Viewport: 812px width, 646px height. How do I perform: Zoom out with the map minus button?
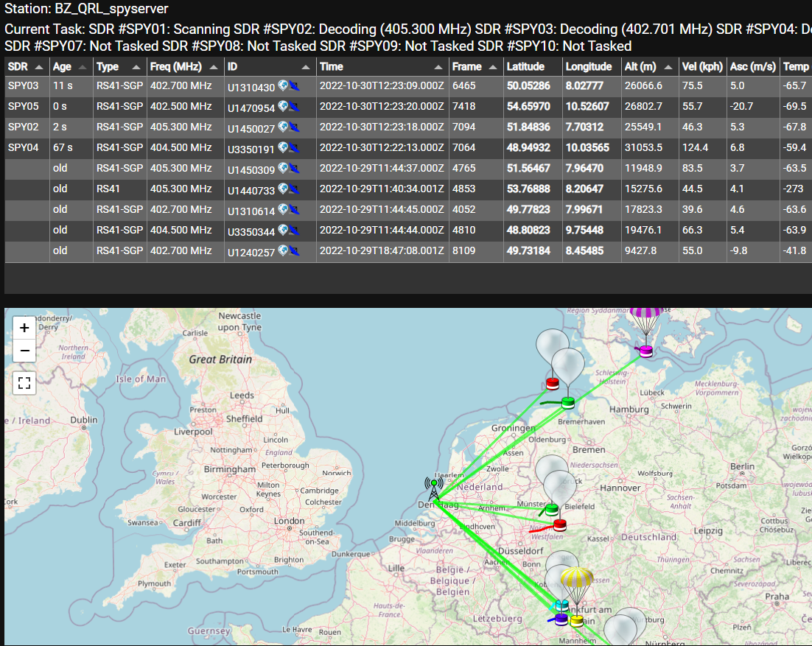click(x=24, y=351)
